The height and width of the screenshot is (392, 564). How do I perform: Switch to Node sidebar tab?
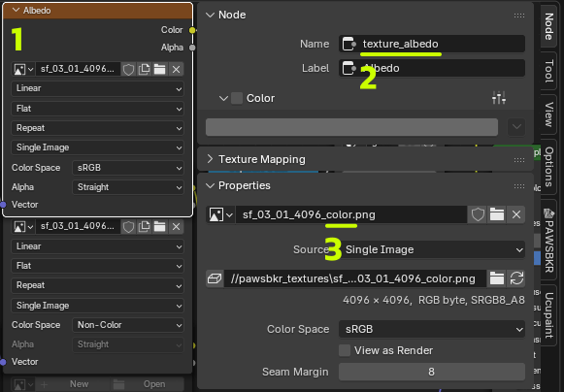coord(548,26)
